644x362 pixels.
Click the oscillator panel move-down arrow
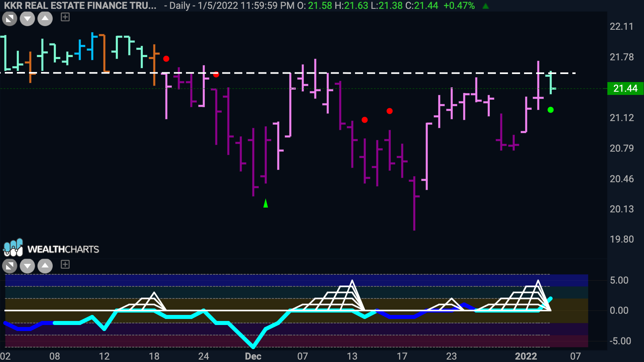(x=27, y=266)
